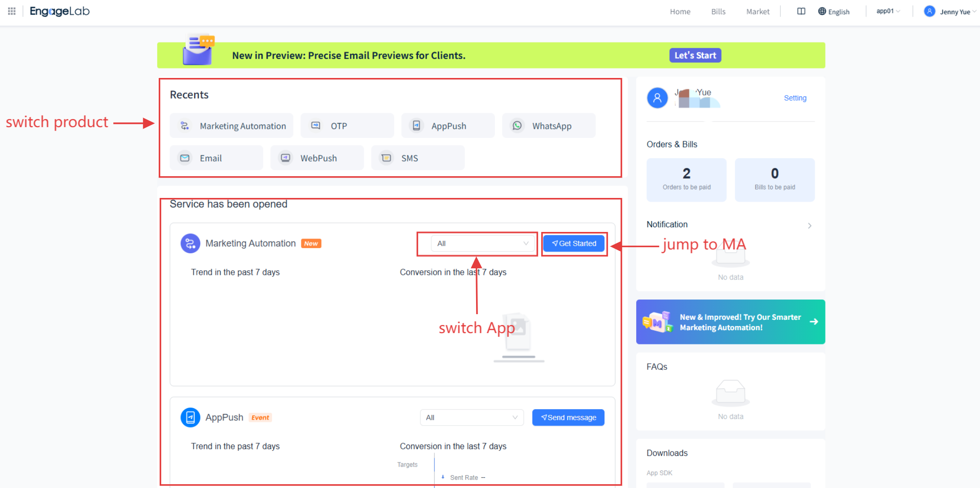Open the SMS recent product
This screenshot has width=980, height=488.
[418, 158]
